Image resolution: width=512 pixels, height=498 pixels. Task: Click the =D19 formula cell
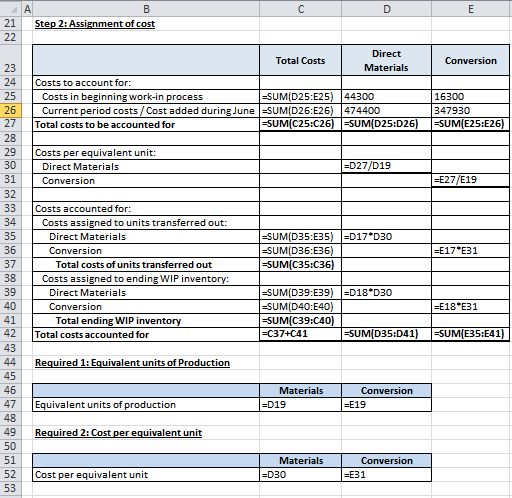[300, 404]
